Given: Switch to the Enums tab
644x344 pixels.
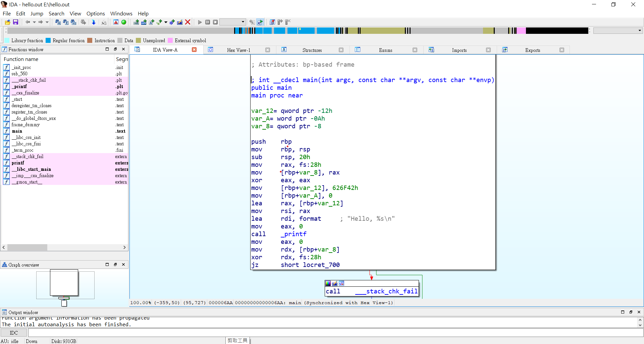Looking at the screenshot, I should click(385, 50).
